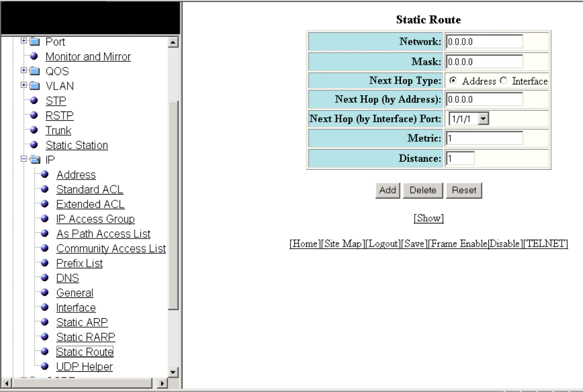
Task: Open the Static Station link
Action: (x=77, y=145)
